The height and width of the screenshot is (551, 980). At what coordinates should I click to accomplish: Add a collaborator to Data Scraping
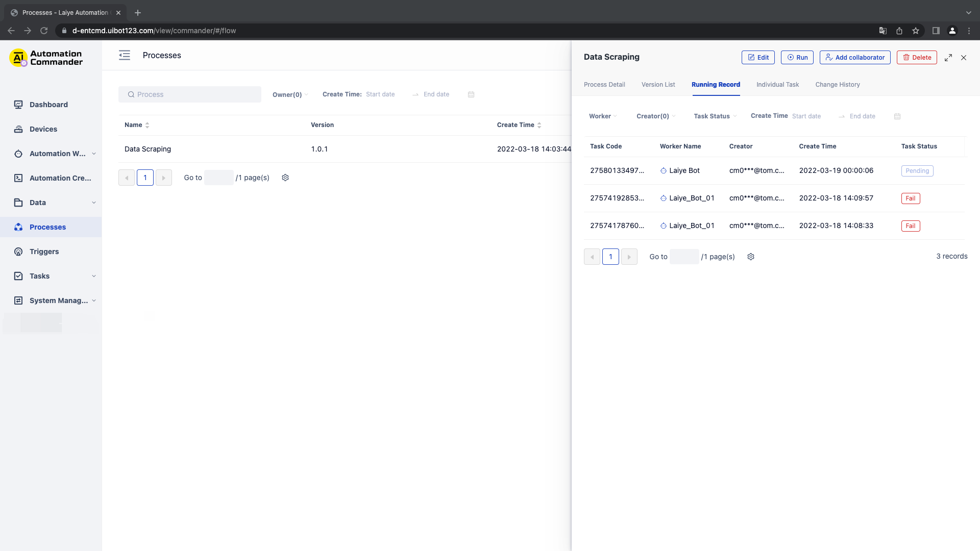click(x=855, y=58)
